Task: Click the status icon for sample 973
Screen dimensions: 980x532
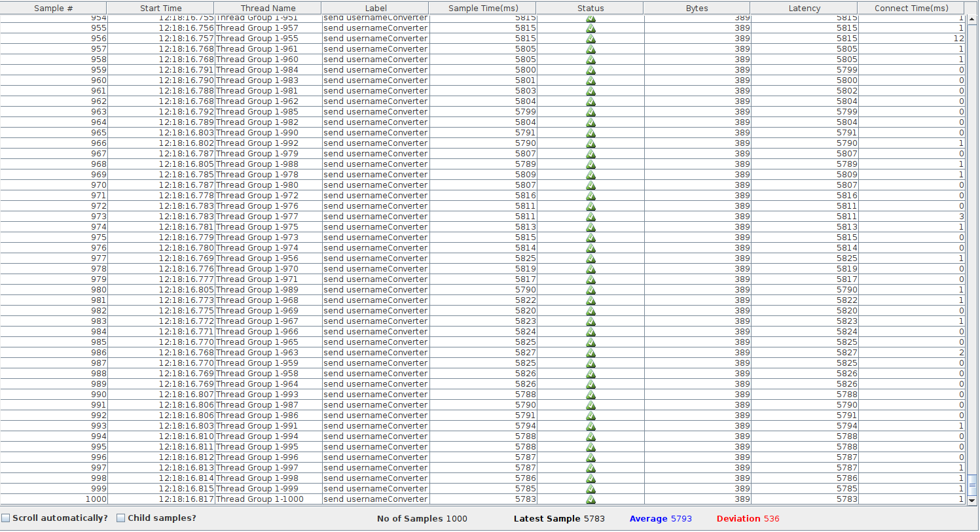Action: click(590, 217)
